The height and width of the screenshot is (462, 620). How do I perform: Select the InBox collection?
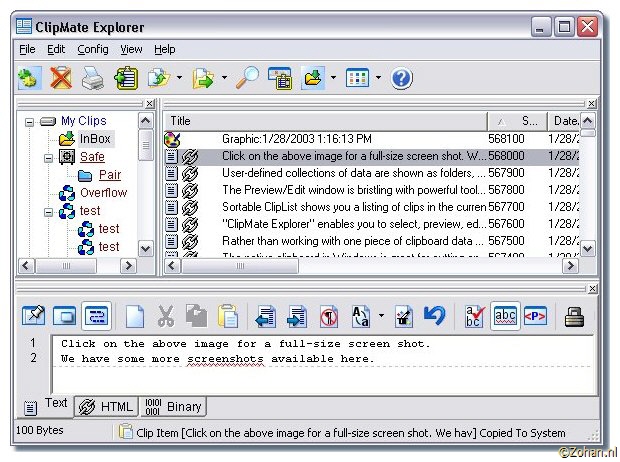point(95,139)
